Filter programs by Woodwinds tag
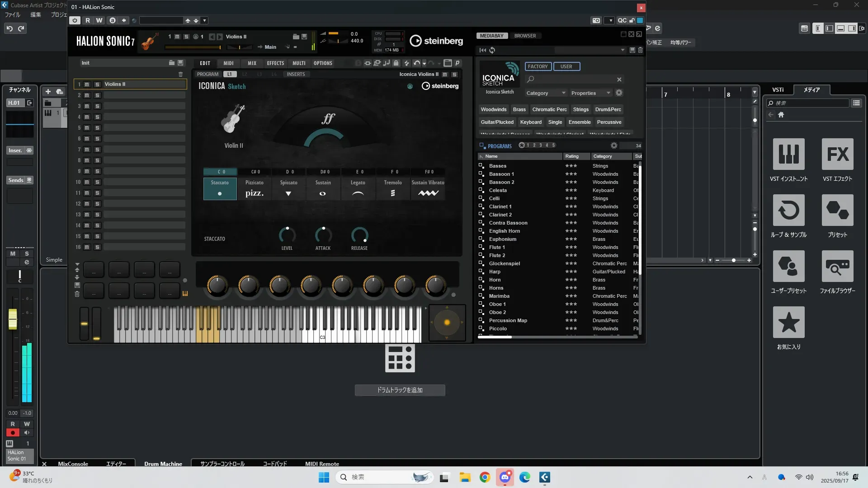Screen dimensions: 868x488 493,109
